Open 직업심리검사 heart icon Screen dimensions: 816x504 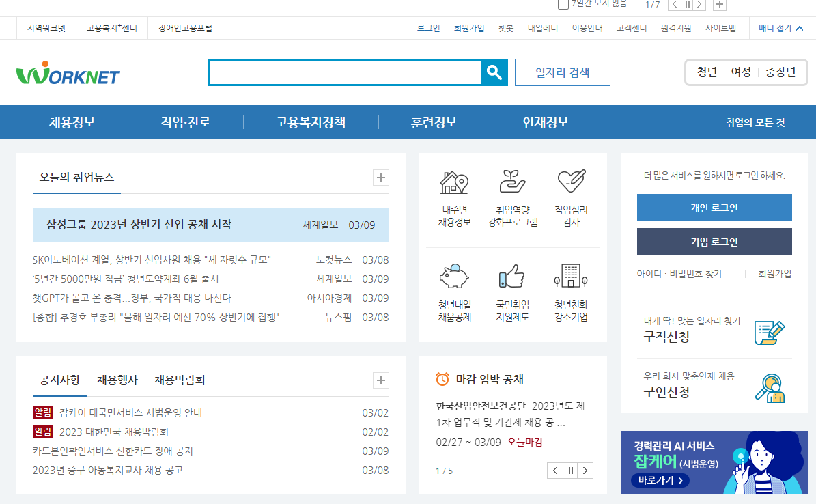[571, 181]
